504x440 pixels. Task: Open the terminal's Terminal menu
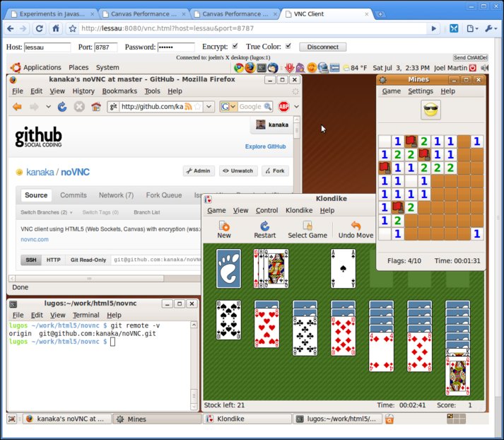[86, 315]
